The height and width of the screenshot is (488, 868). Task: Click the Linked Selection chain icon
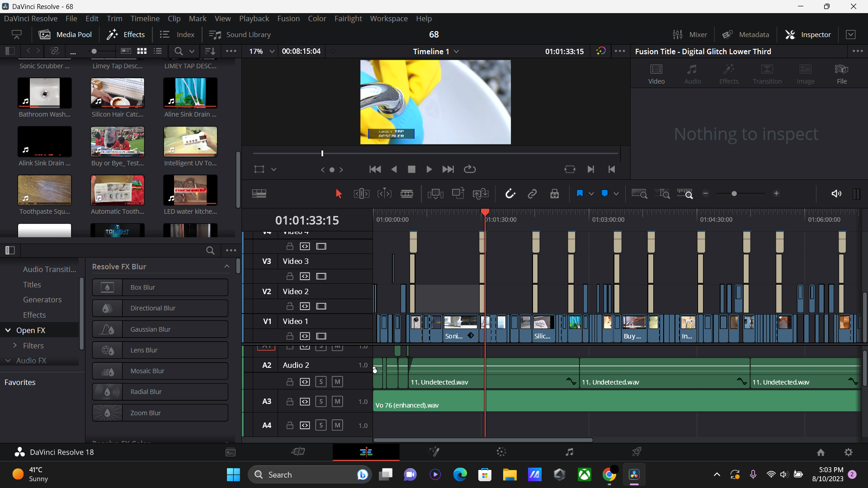click(532, 194)
